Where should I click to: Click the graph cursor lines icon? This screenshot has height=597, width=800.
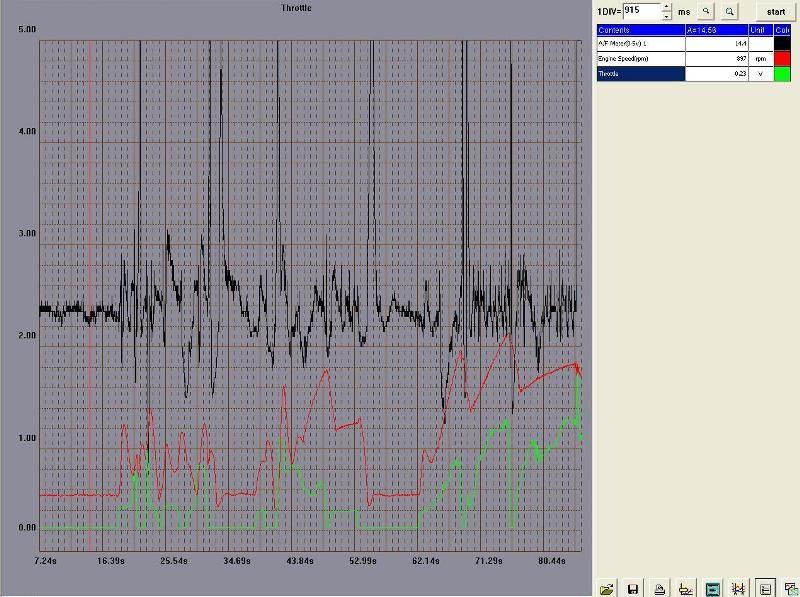coord(739,589)
